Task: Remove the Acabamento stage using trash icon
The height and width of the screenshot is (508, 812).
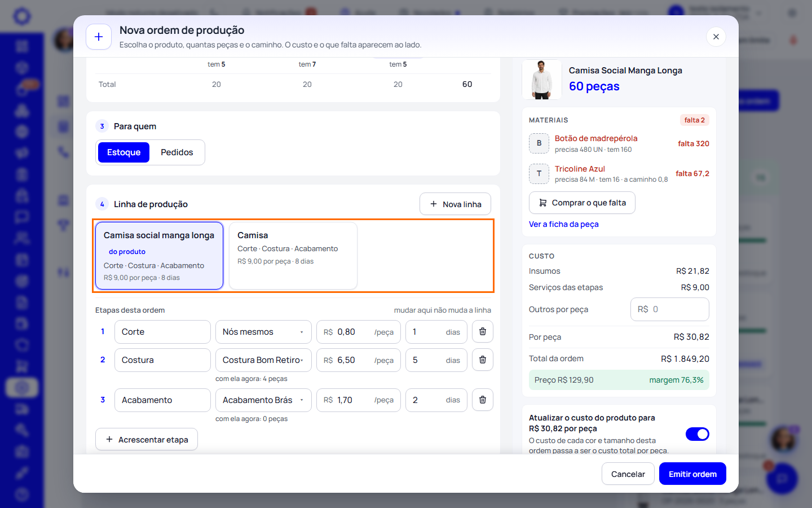Action: pos(483,400)
